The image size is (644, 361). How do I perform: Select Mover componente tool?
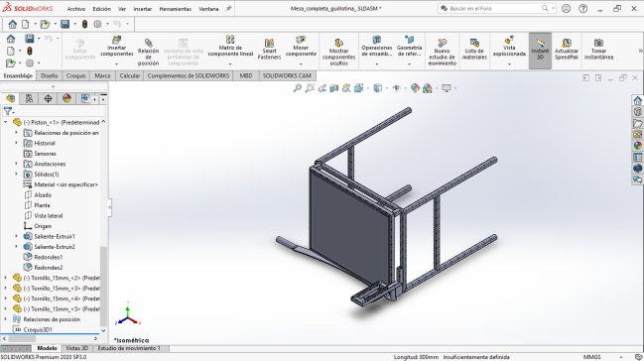click(301, 47)
